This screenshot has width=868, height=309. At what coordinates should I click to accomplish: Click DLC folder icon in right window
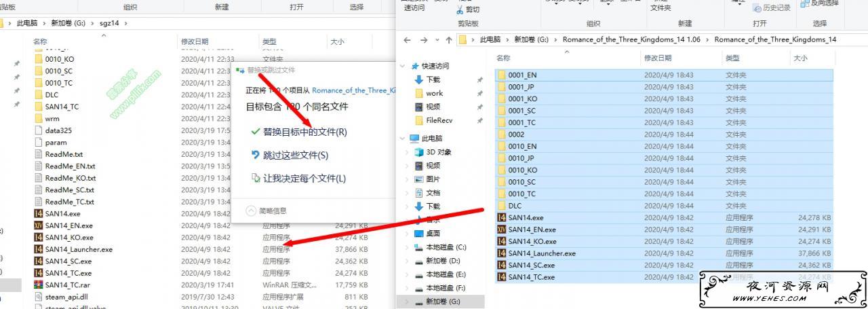coord(502,206)
